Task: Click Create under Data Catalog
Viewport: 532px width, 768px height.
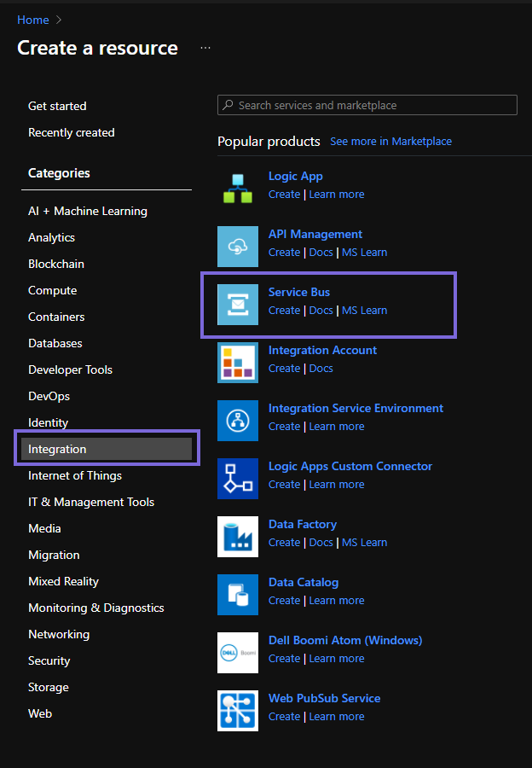Action: click(x=285, y=601)
